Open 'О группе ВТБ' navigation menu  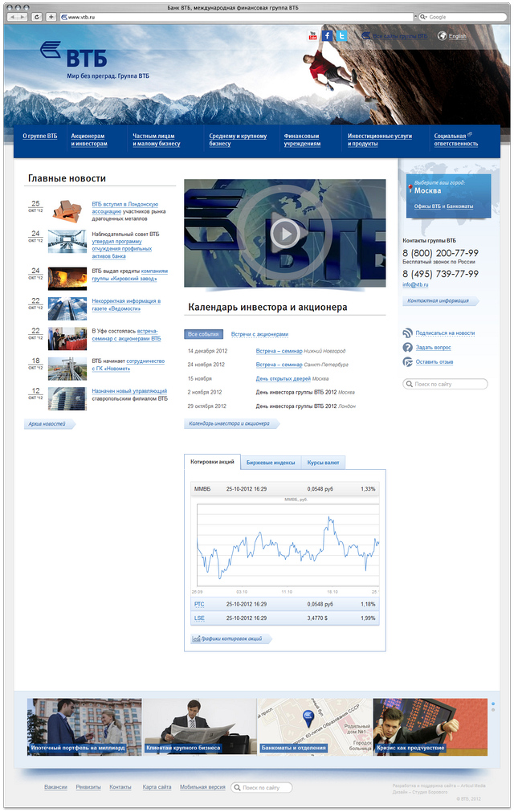tap(39, 137)
